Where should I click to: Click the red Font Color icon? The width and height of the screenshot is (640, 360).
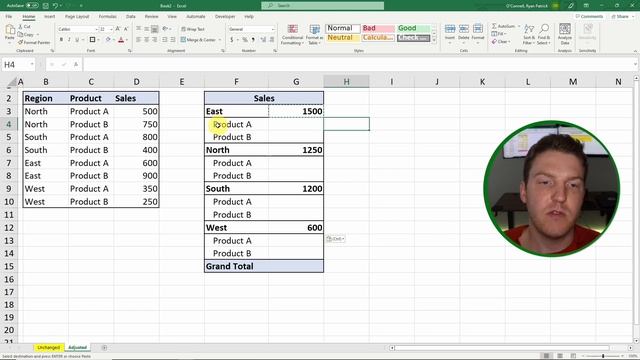click(121, 40)
